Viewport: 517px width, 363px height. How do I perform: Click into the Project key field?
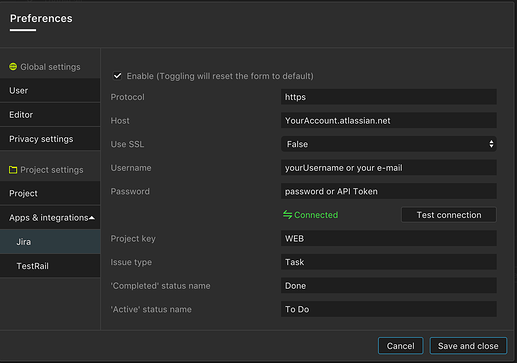pyautogui.click(x=389, y=238)
